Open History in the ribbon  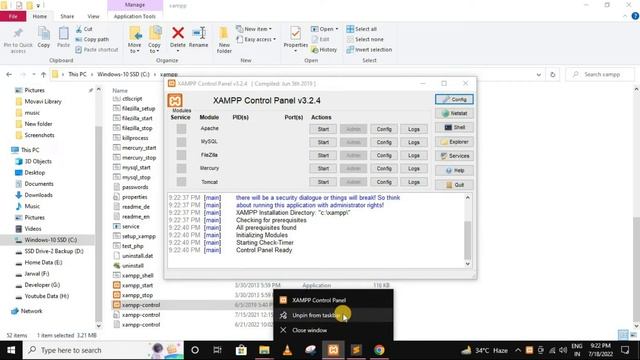pos(324,49)
